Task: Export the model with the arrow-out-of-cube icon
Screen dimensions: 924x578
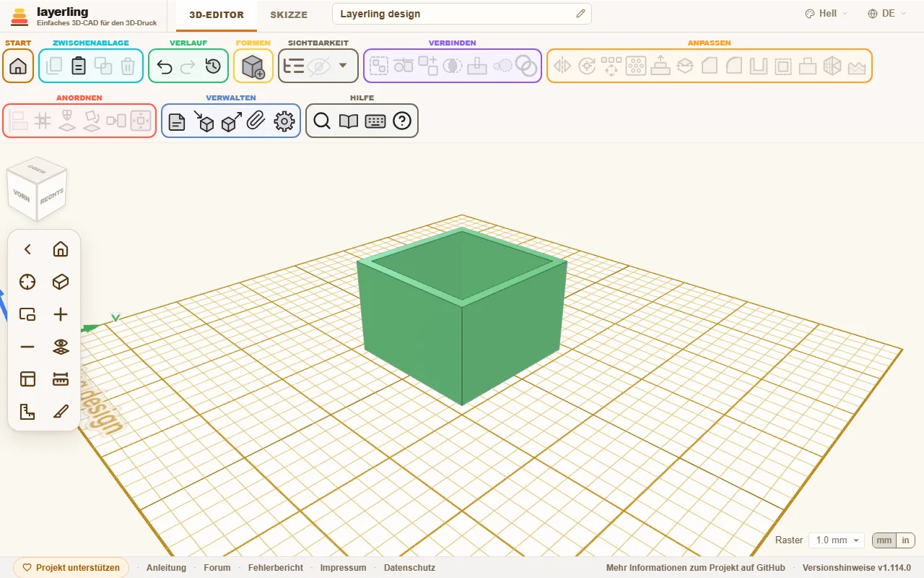Action: 231,121
